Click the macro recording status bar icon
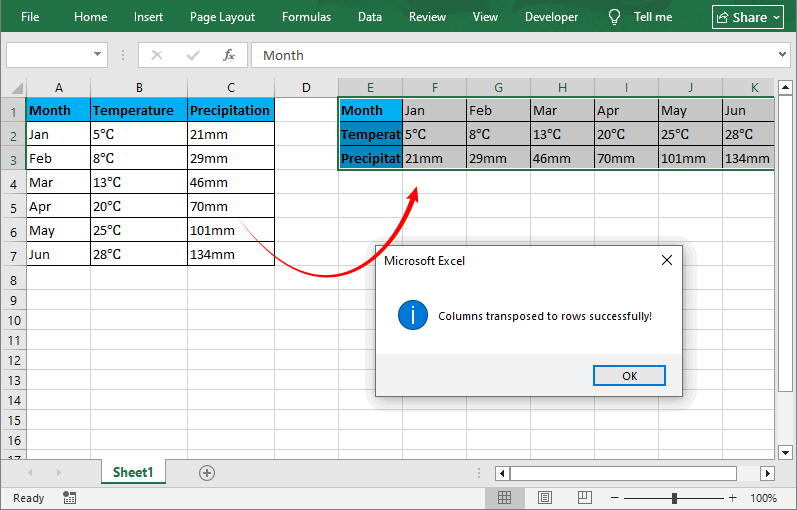The width and height of the screenshot is (797, 510). pos(70,497)
